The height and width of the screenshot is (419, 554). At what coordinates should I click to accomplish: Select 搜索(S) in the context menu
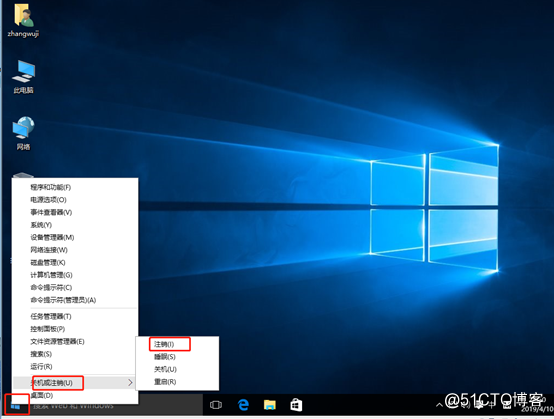point(75,354)
